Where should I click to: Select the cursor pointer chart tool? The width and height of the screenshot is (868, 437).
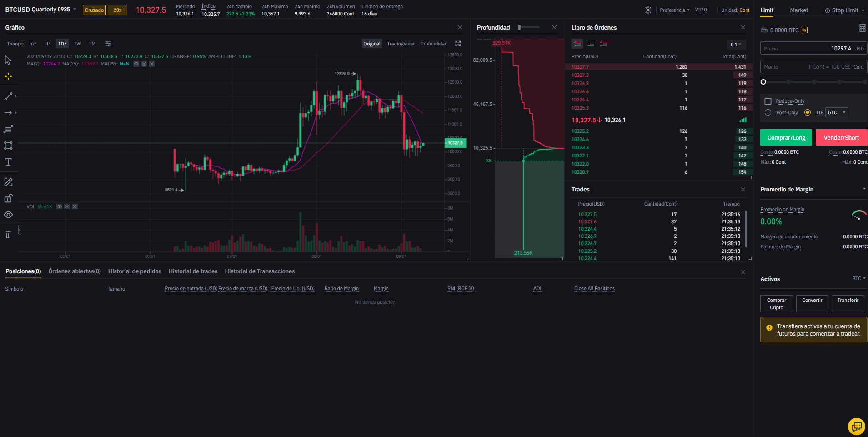(x=8, y=60)
